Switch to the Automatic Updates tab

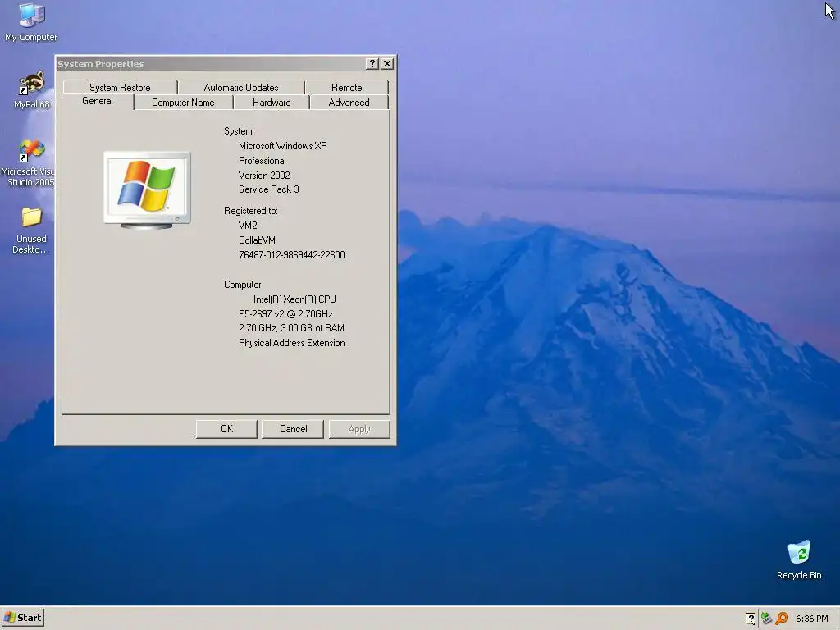click(x=241, y=87)
